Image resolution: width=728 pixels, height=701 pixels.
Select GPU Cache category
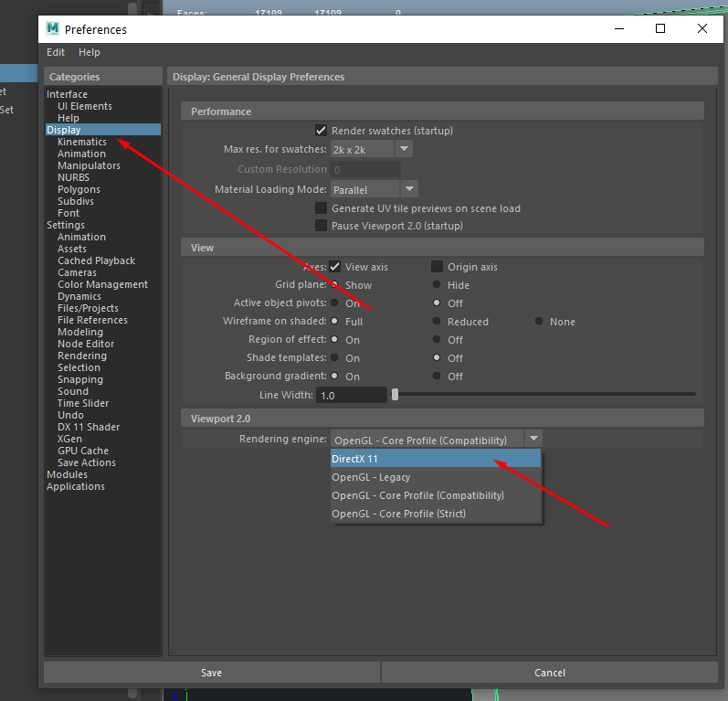pos(83,451)
